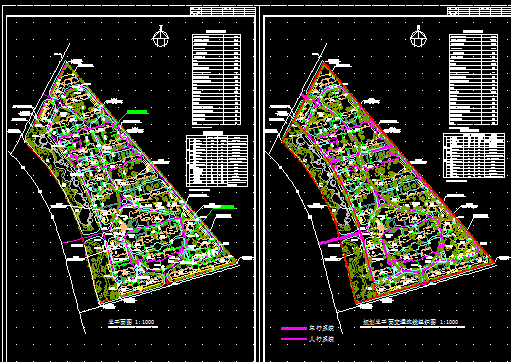Viewport: 511px width, 362px height.
Task: Click the title block atop right sheet
Action: [479, 11]
